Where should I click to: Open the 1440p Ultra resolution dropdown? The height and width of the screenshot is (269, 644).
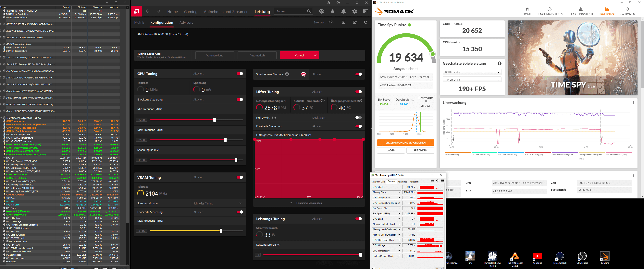[x=472, y=80]
